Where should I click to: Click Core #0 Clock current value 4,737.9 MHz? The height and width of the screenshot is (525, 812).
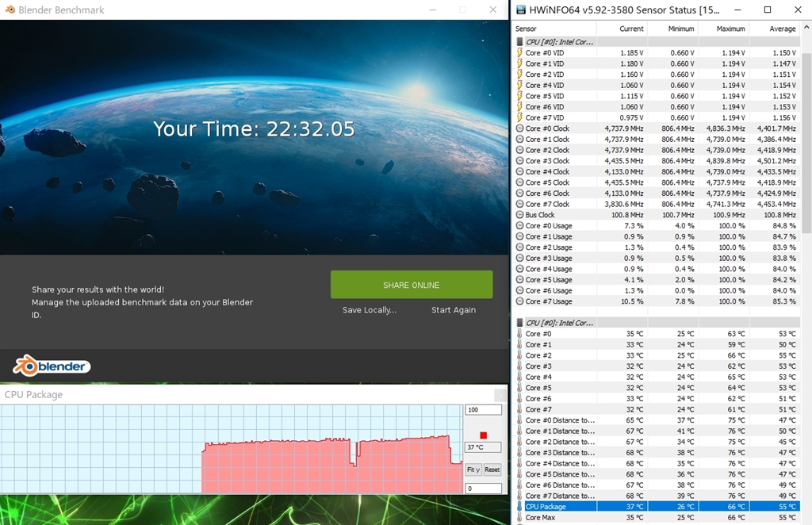pos(624,128)
